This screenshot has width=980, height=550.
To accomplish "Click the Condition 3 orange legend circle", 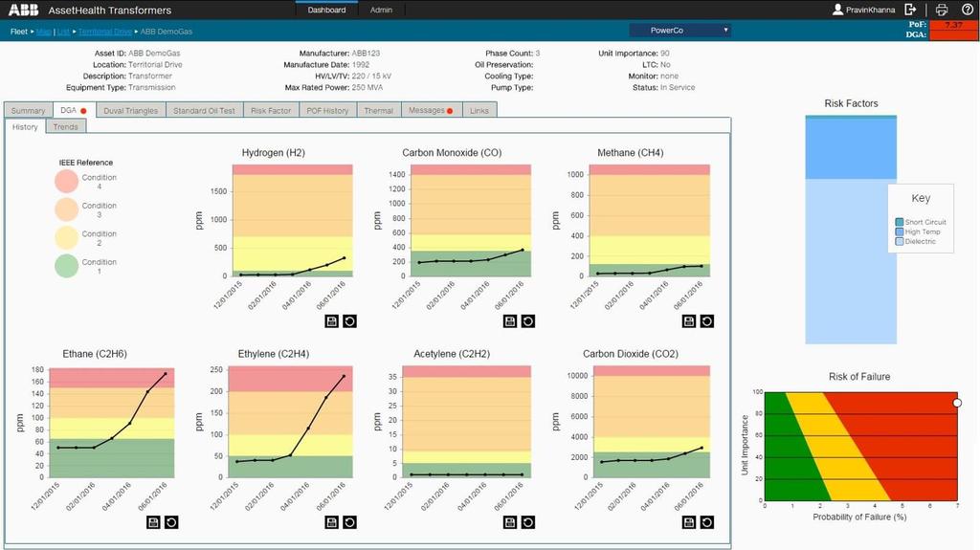I will tap(66, 209).
